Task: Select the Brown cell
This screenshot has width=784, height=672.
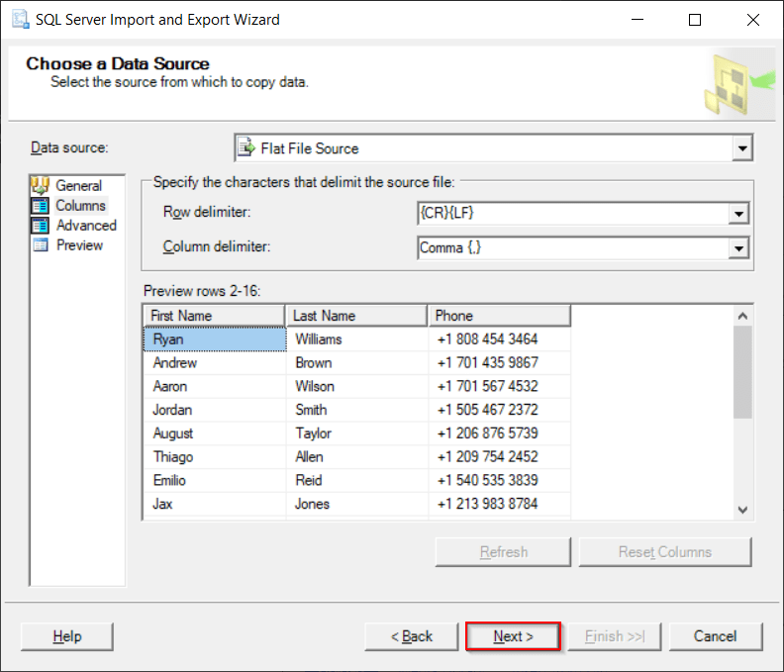Action: click(357, 362)
